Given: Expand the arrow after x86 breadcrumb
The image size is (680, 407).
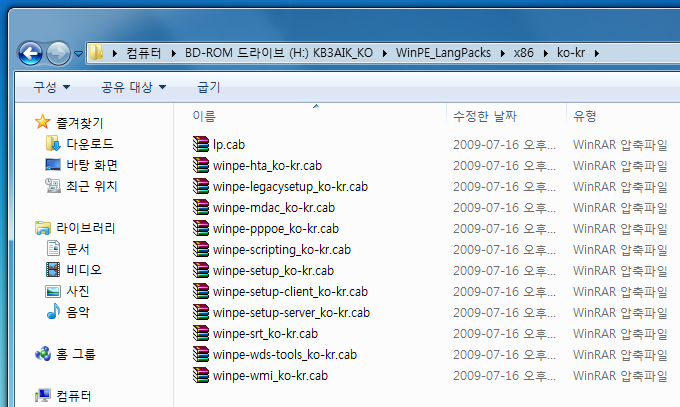Looking at the screenshot, I should (x=546, y=53).
